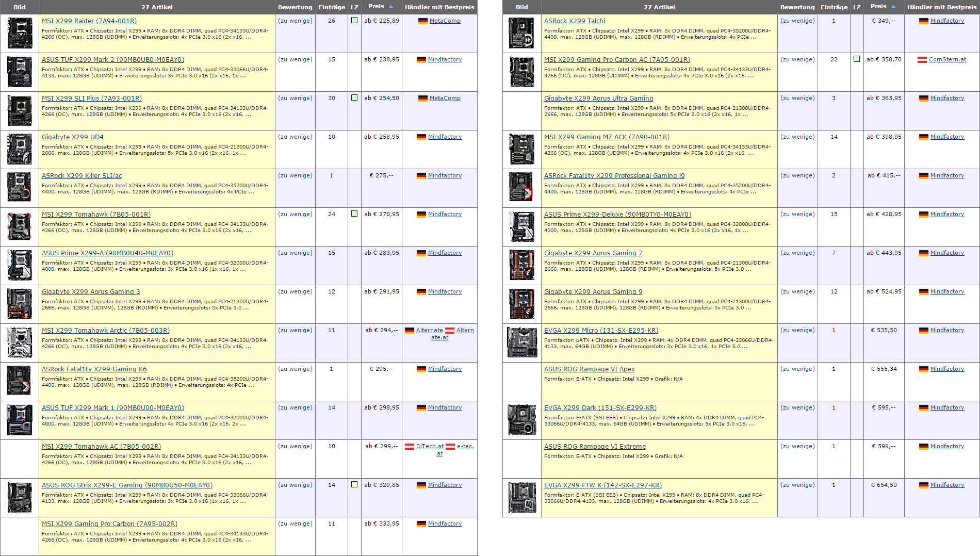Click the price € 654,50

tap(884, 485)
